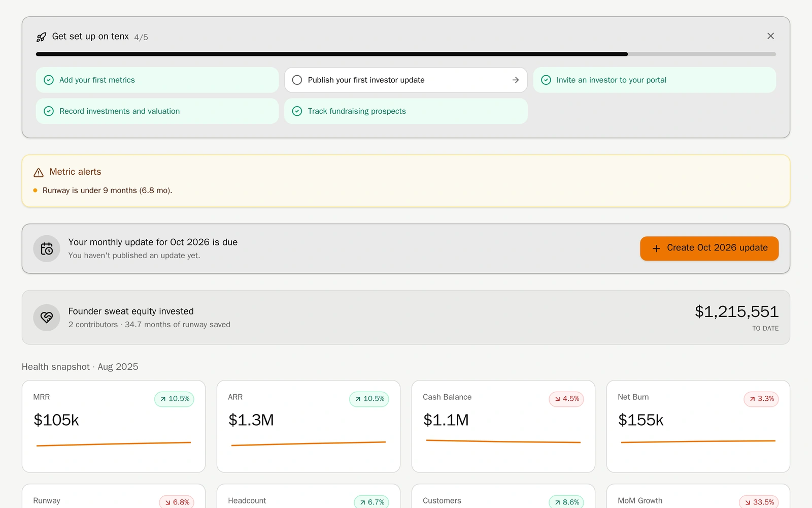Screen dimensions: 812x508
Task: Click checkmark for Record investments and valuation
Action: pos(49,111)
